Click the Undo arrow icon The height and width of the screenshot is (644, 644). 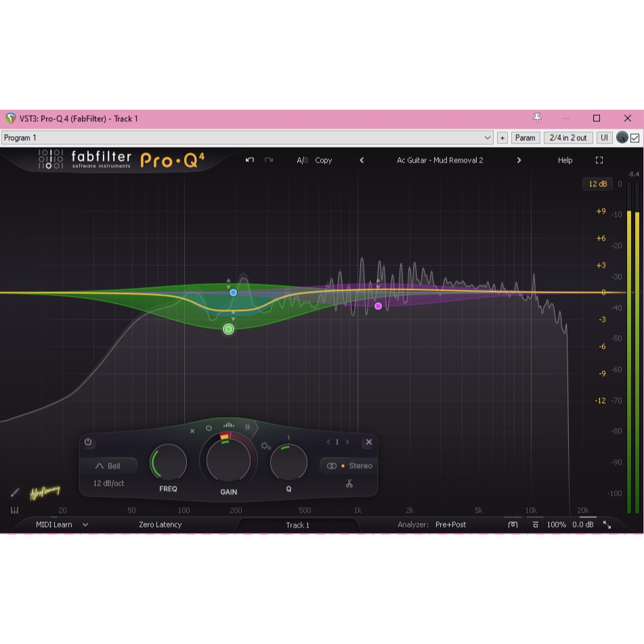click(250, 160)
